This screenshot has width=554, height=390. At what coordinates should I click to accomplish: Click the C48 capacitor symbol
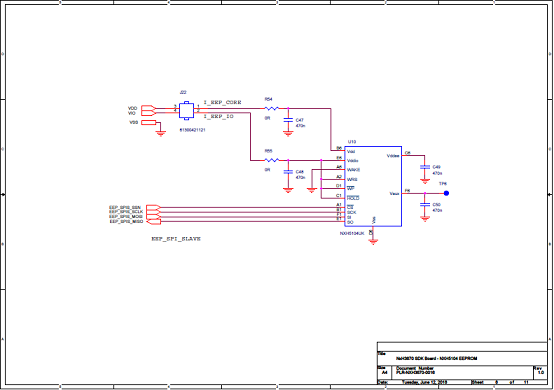point(288,172)
